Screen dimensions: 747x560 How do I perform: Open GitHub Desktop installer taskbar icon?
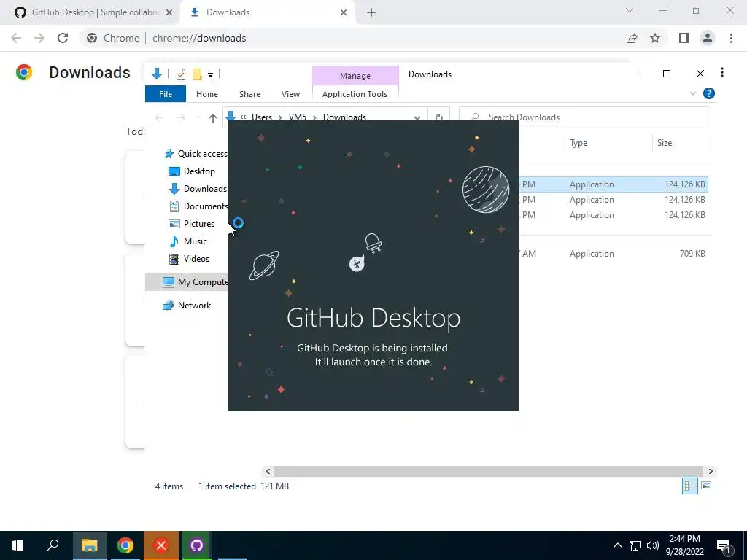(x=197, y=545)
